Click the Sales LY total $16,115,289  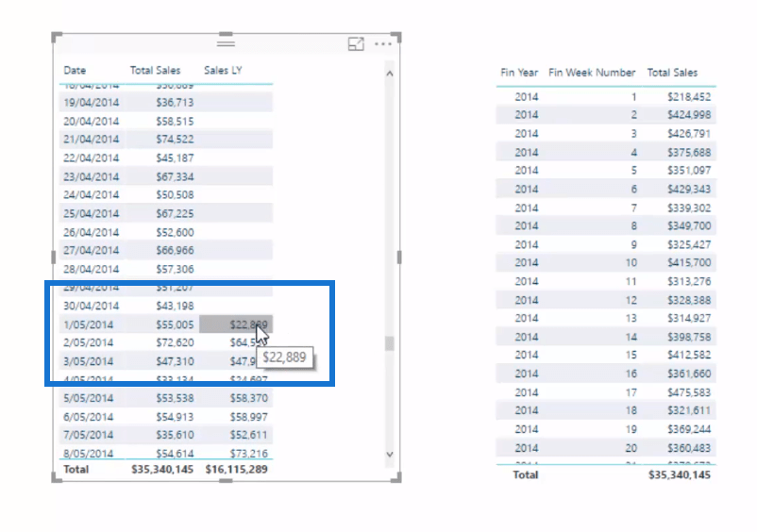(x=238, y=469)
